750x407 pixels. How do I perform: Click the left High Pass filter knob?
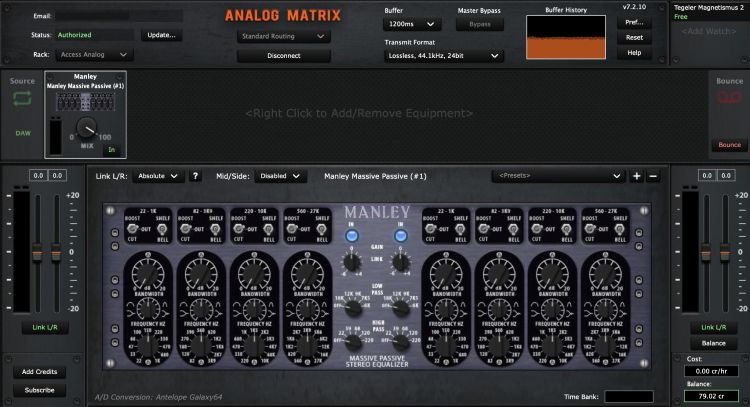click(353, 341)
